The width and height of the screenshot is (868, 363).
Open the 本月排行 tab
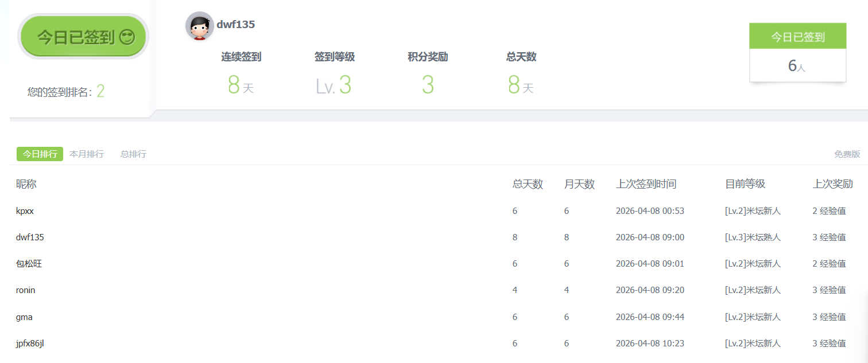point(87,154)
